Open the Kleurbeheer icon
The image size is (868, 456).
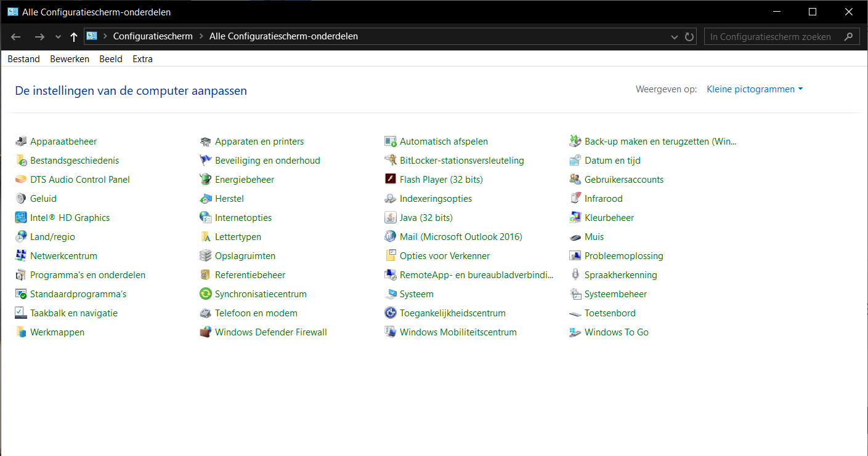pyautogui.click(x=575, y=218)
